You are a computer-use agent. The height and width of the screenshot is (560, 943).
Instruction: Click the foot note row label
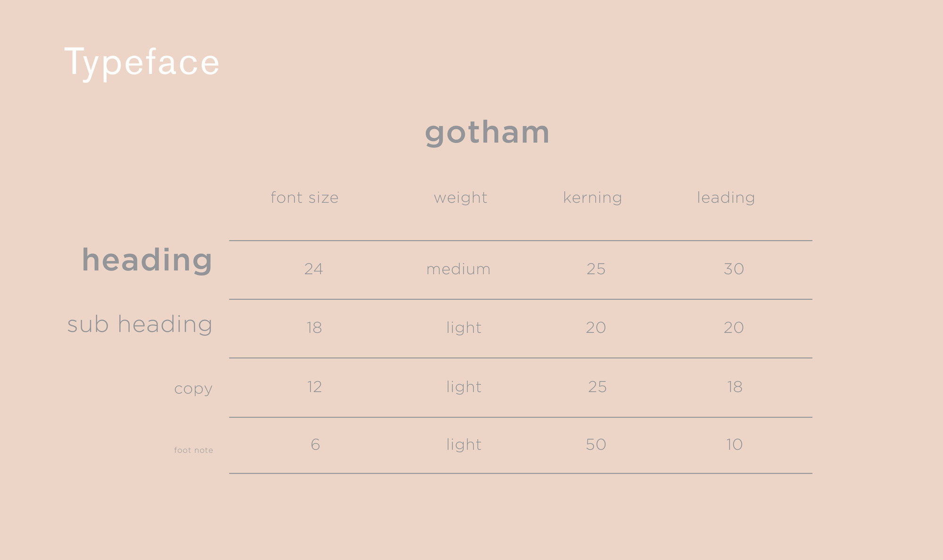pos(193,450)
